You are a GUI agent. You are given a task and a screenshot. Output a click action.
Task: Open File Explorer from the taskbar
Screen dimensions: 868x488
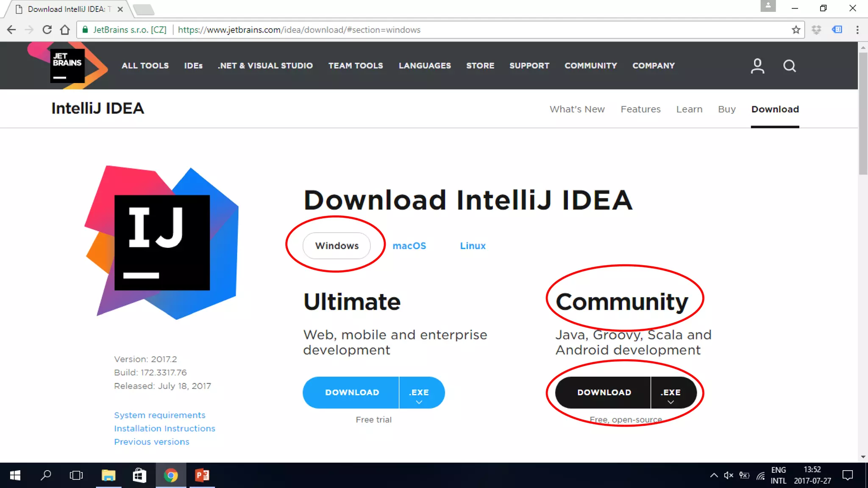[108, 475]
